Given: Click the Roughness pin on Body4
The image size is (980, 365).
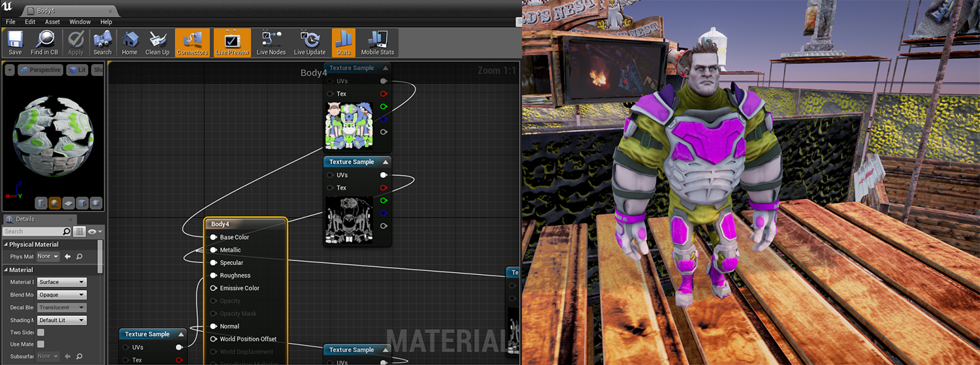Looking at the screenshot, I should [214, 276].
